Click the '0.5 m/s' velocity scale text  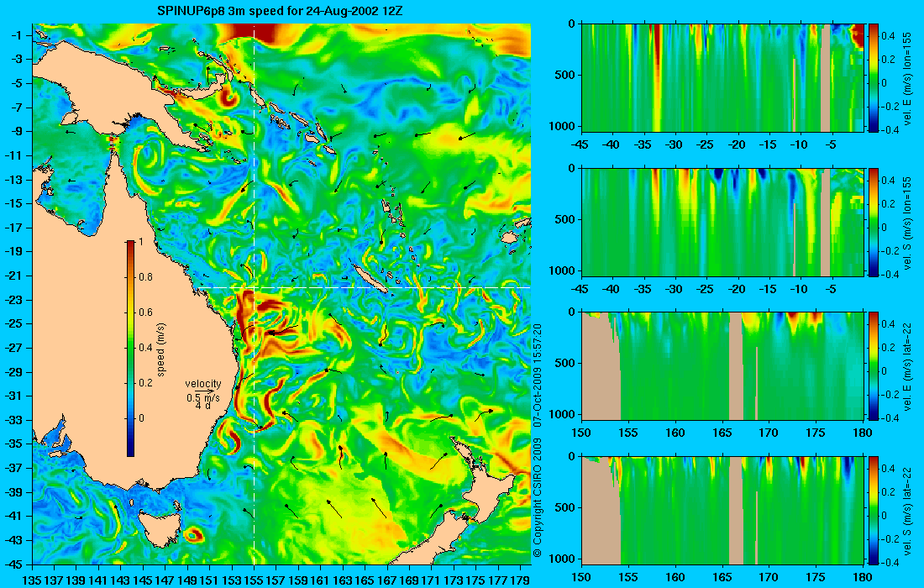[202, 398]
